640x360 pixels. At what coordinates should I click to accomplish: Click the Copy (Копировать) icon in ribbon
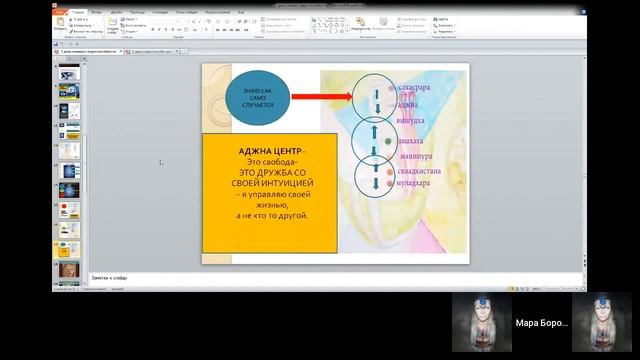71,25
